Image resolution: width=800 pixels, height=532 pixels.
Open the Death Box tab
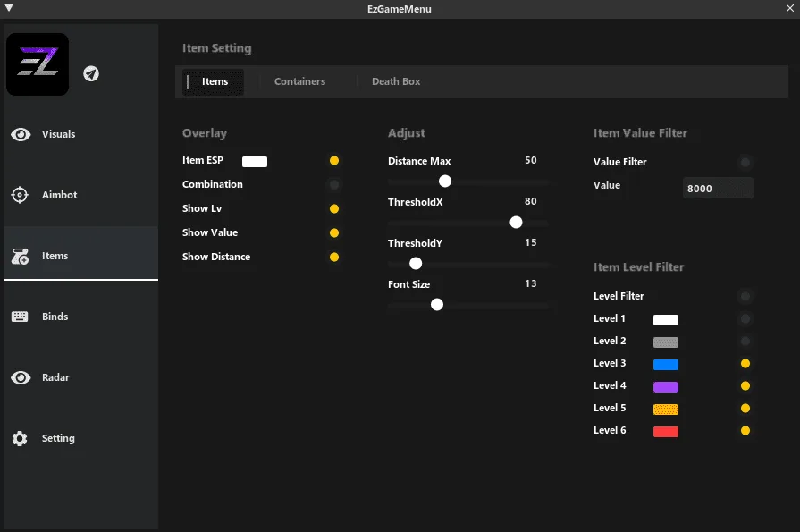[x=396, y=81]
